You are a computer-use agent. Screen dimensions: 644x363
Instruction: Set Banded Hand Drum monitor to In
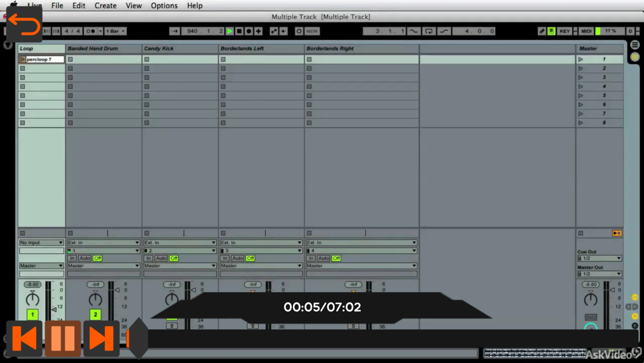[72, 258]
